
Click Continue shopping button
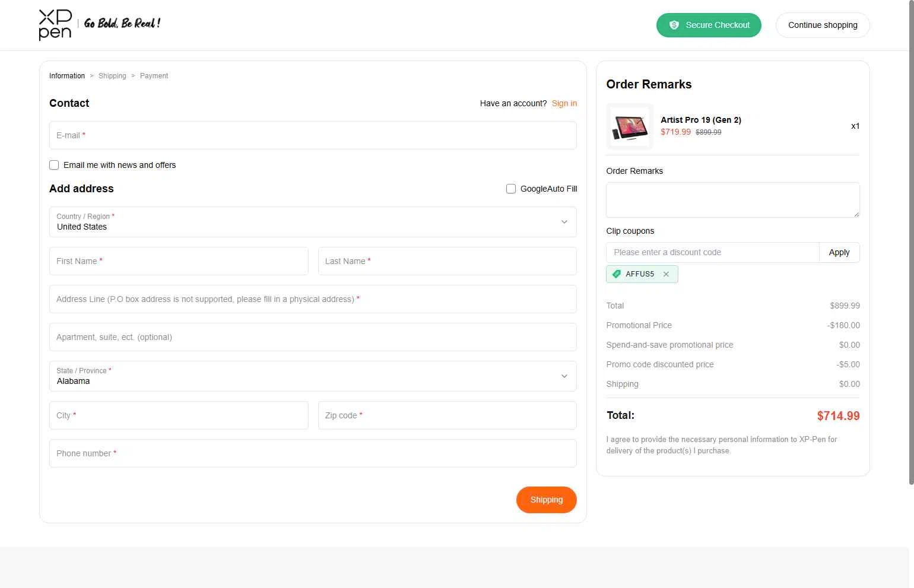click(823, 25)
